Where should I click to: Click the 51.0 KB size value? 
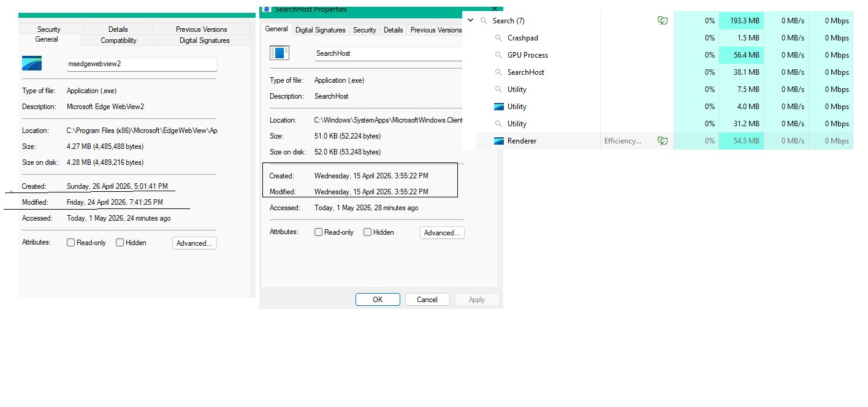coord(348,136)
